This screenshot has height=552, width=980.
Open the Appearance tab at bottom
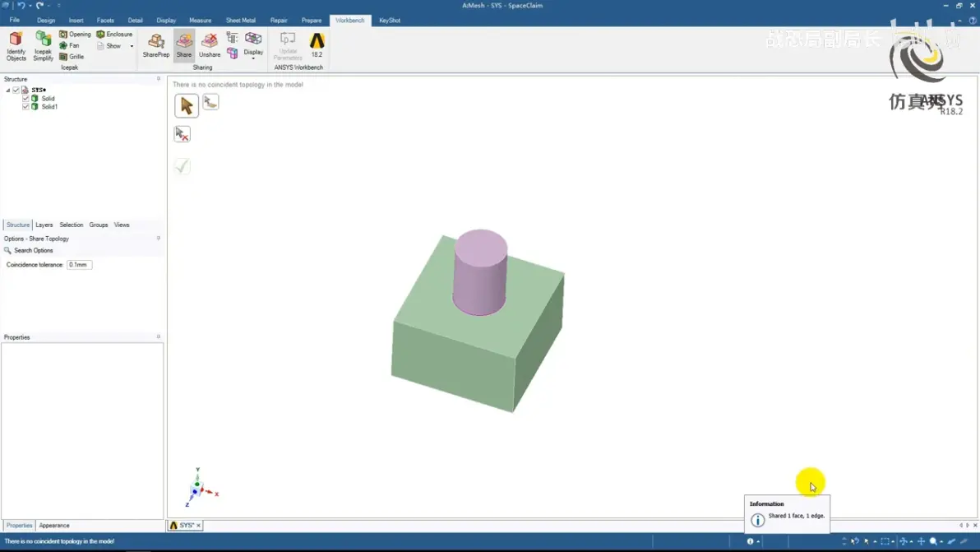[x=54, y=526]
